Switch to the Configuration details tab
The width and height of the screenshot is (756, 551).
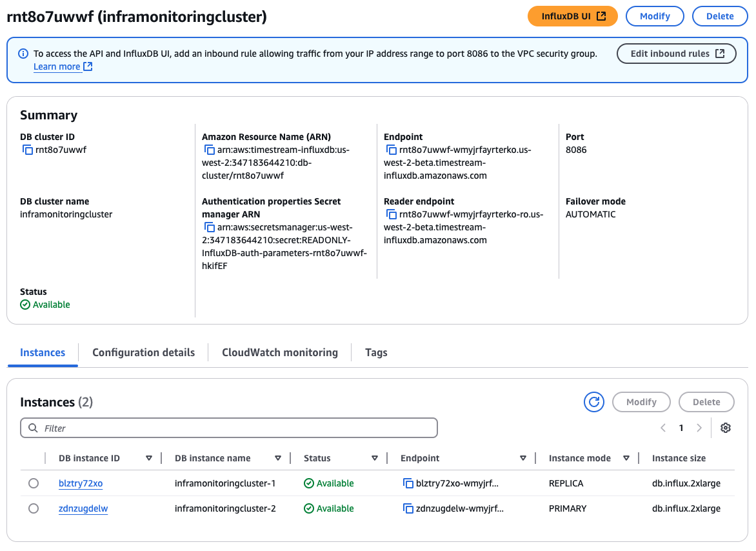(143, 352)
